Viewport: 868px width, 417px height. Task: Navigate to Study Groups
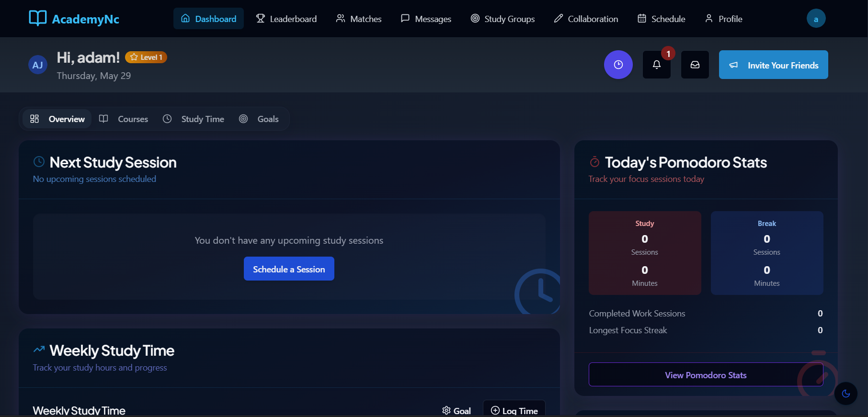coord(503,19)
